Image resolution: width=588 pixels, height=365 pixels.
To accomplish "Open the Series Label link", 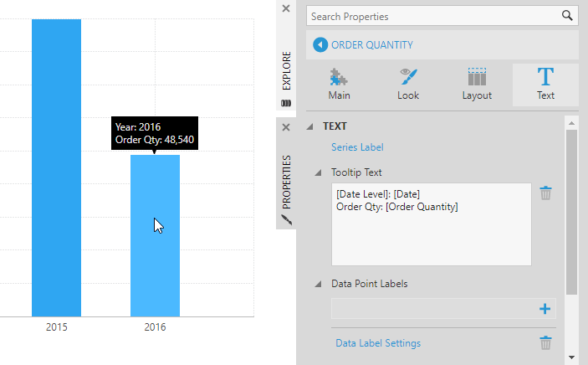I will (x=357, y=147).
